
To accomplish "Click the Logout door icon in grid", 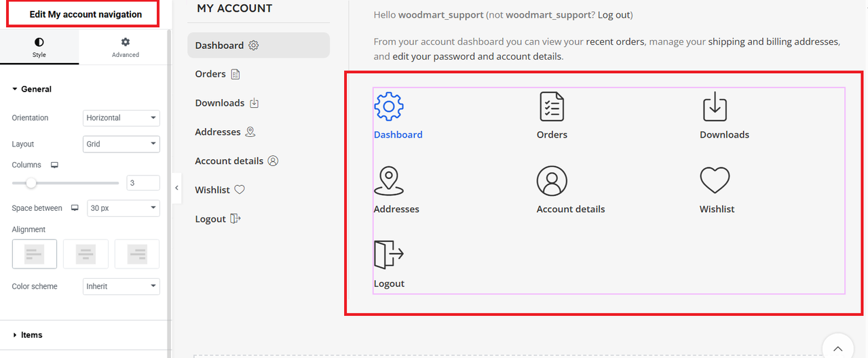I will point(389,255).
